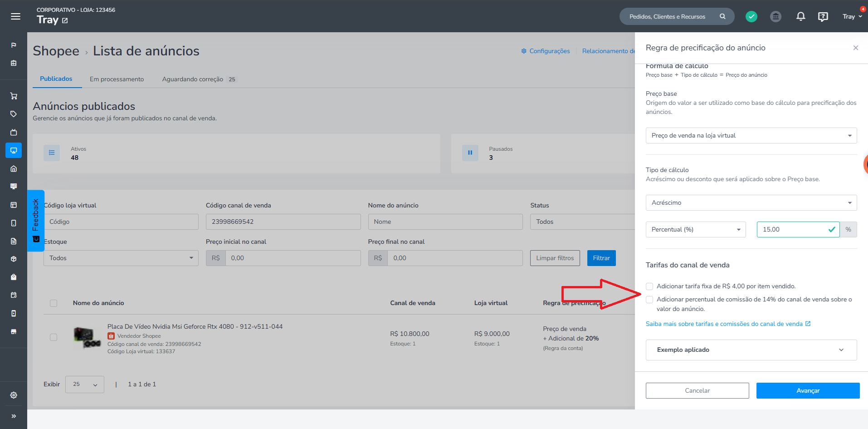868x429 pixels.
Task: Open the document page sidebar icon
Action: click(x=14, y=241)
